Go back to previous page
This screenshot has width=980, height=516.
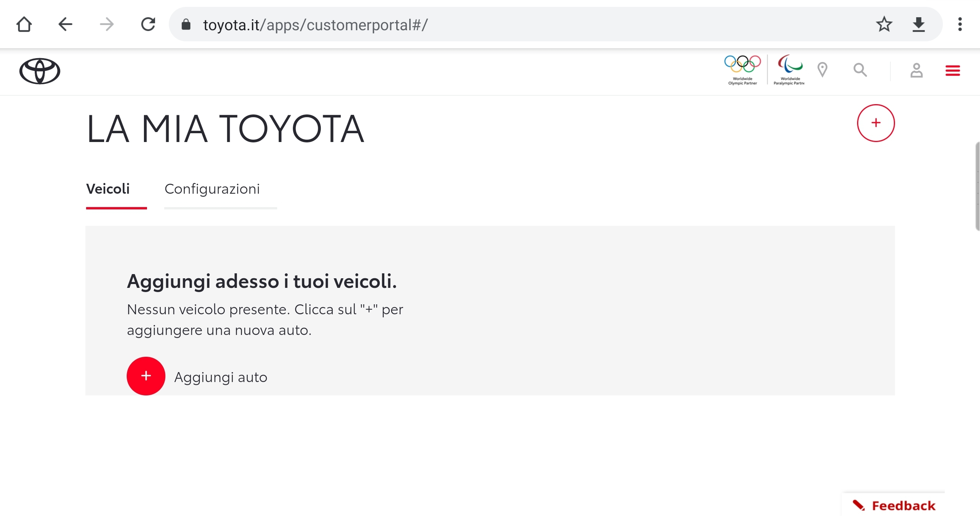pos(65,24)
